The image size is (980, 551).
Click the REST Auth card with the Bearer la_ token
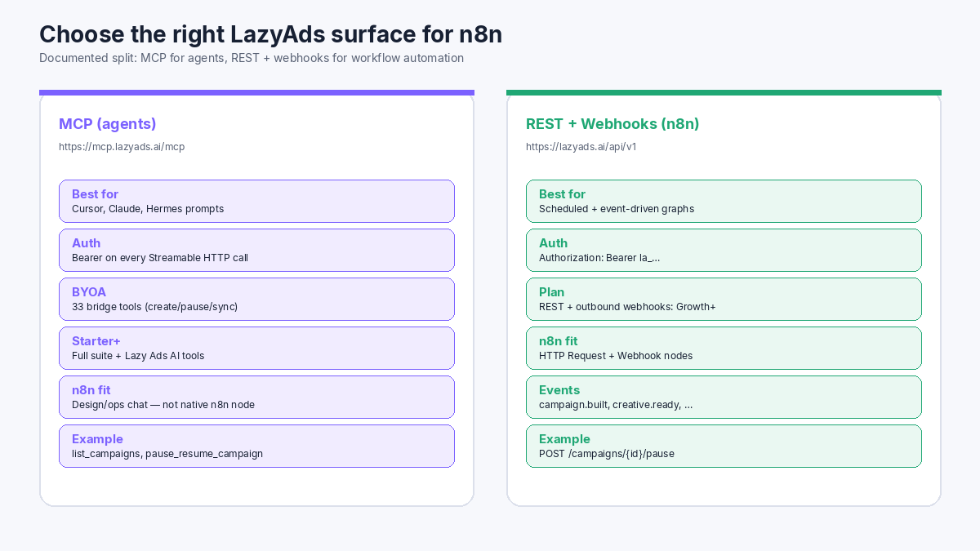pyautogui.click(x=724, y=250)
